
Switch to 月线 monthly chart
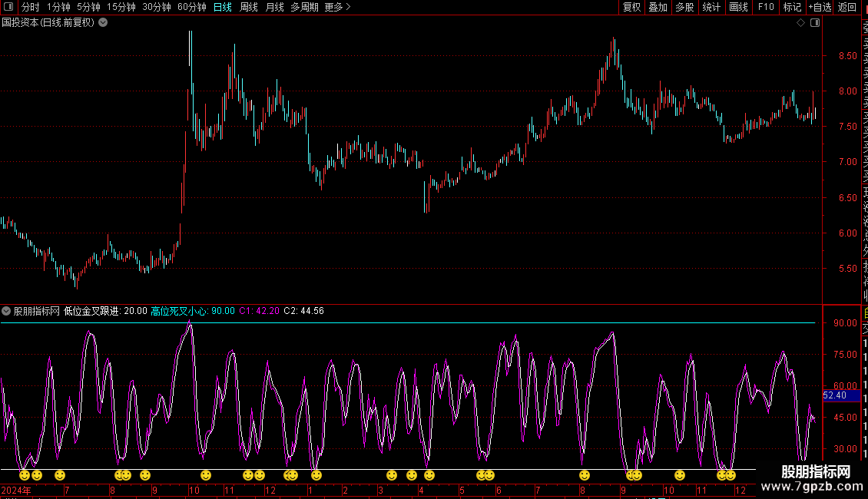point(274,7)
